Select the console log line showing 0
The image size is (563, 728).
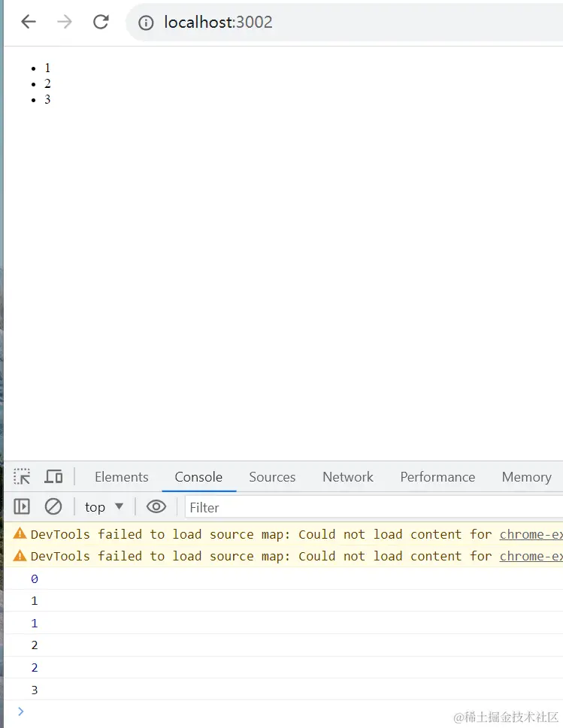[x=283, y=579]
